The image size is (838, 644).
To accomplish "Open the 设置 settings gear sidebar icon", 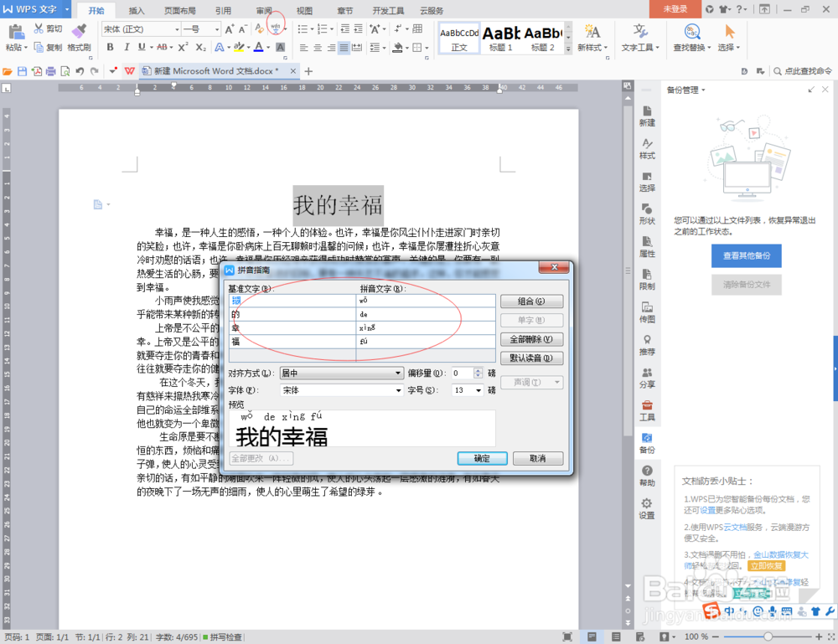I will click(x=647, y=508).
